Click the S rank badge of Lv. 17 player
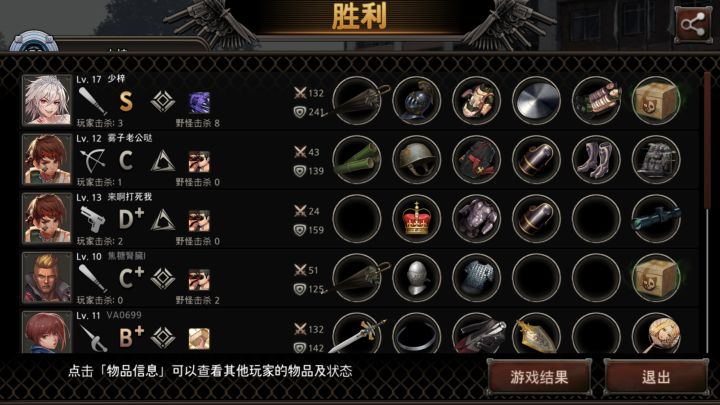720x405 pixels. coord(126,101)
